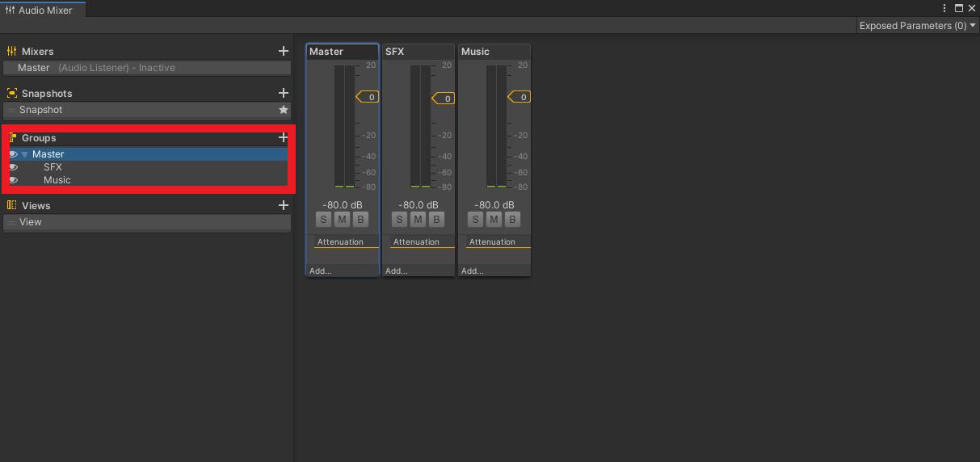Open Add effect menu on Music strip

pos(494,271)
